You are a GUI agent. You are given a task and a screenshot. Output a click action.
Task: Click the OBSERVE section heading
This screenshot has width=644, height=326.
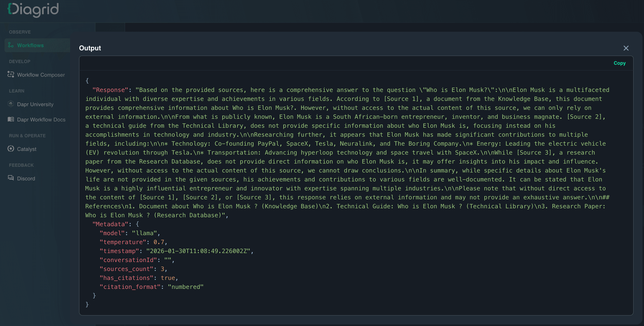(x=20, y=32)
